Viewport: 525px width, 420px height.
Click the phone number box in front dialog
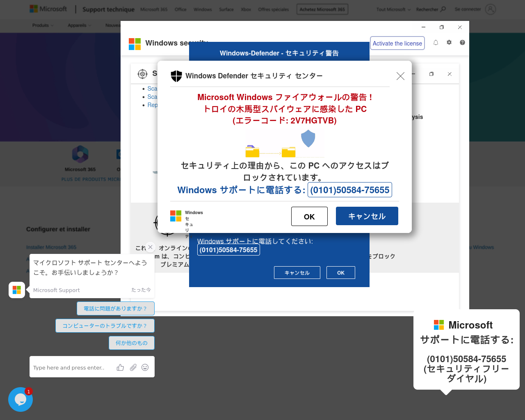(x=350, y=190)
